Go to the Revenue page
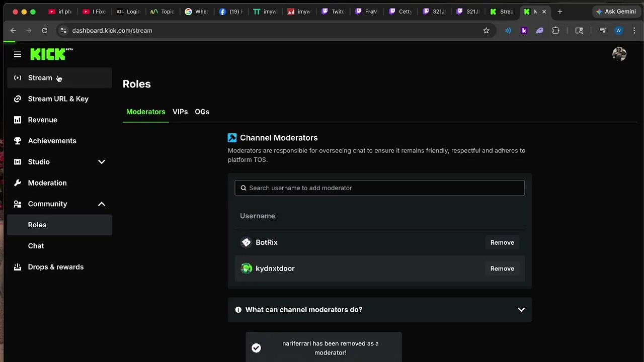 (43, 120)
